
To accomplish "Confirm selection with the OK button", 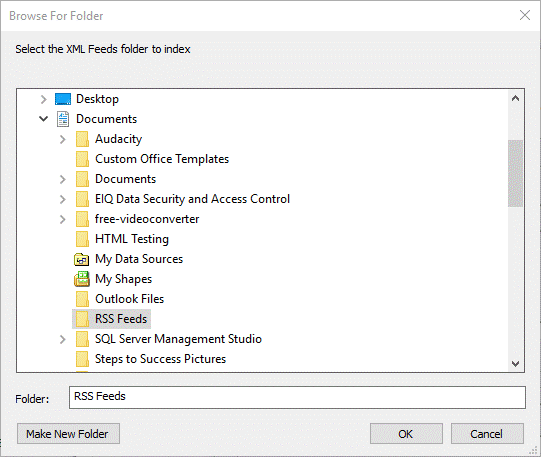I will pyautogui.click(x=406, y=434).
